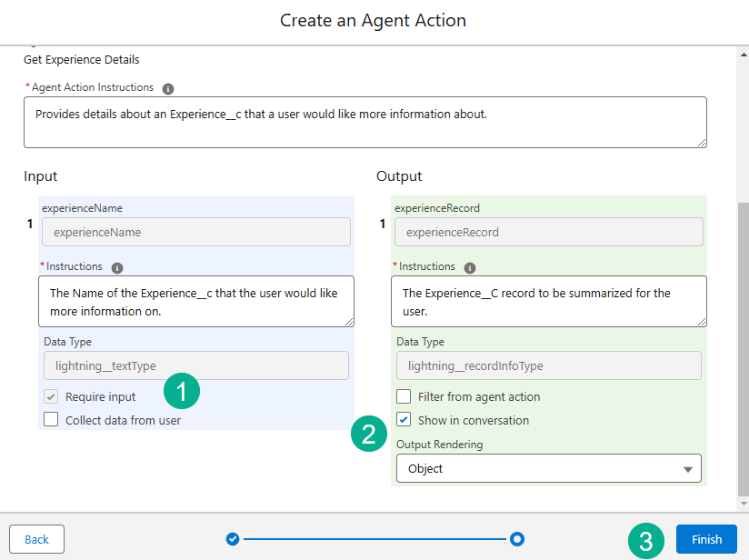Toggle the Require input checkbox
The image size is (749, 560).
pyautogui.click(x=51, y=396)
